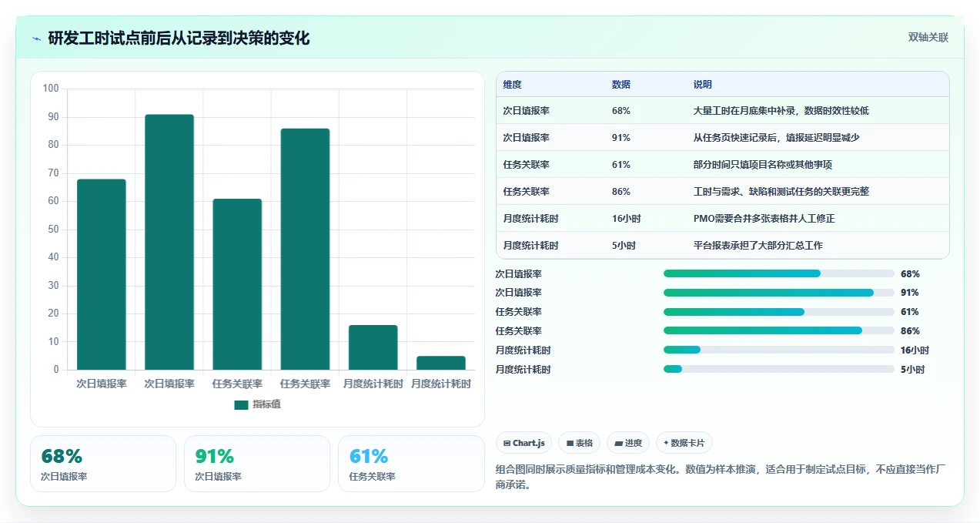Click table cell 工时与需求、缺陷和测试任务的关联更完整
The width and height of the screenshot is (980, 523).
tap(781, 192)
